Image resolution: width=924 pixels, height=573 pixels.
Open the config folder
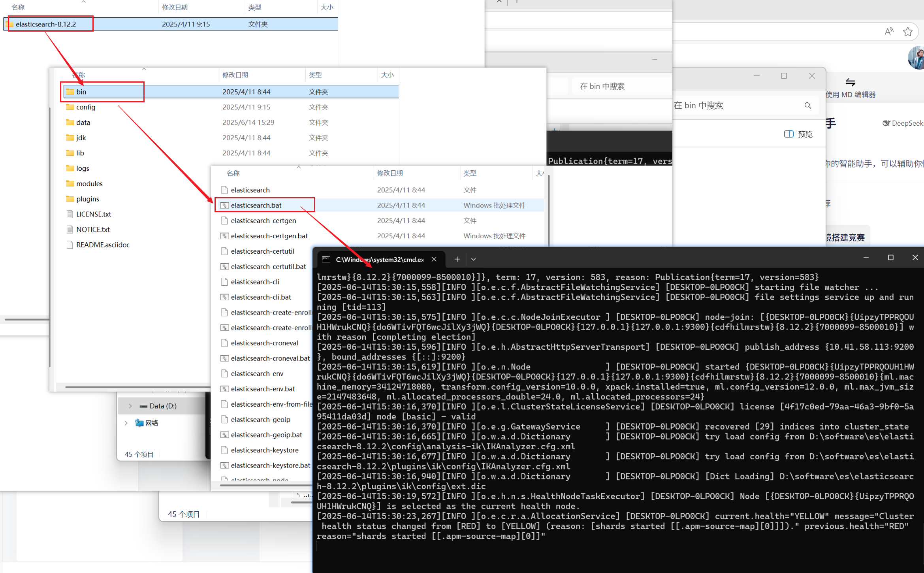(85, 107)
